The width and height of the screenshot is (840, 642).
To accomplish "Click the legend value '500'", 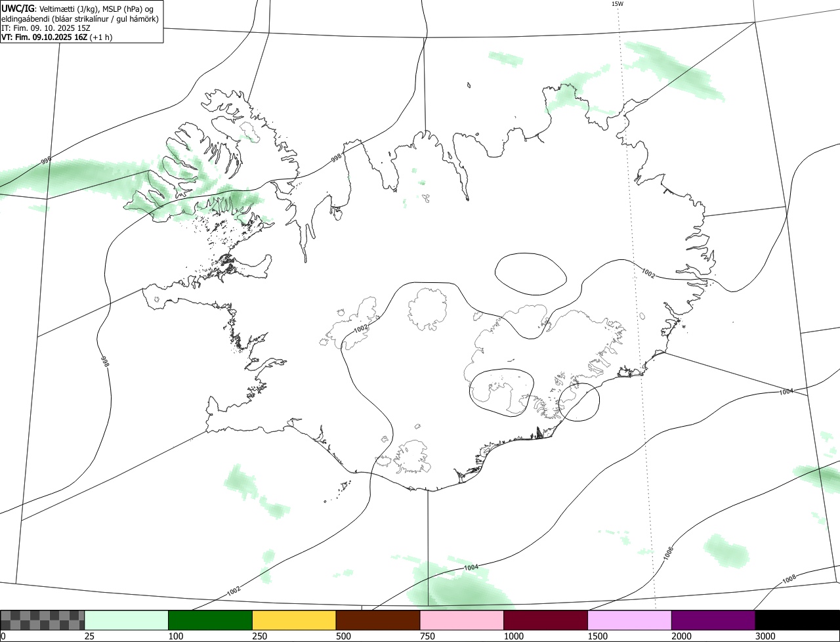I will tap(343, 637).
